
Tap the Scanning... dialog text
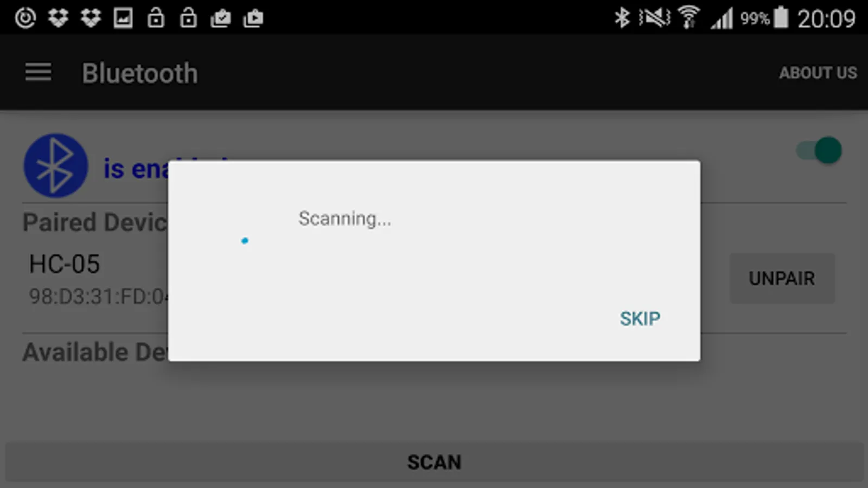(344, 219)
